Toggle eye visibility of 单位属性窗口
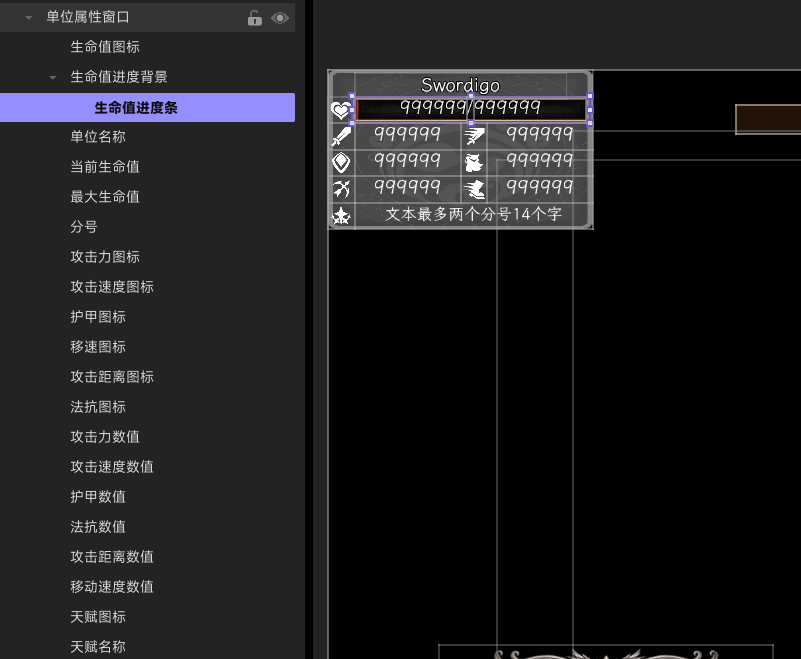 point(280,18)
